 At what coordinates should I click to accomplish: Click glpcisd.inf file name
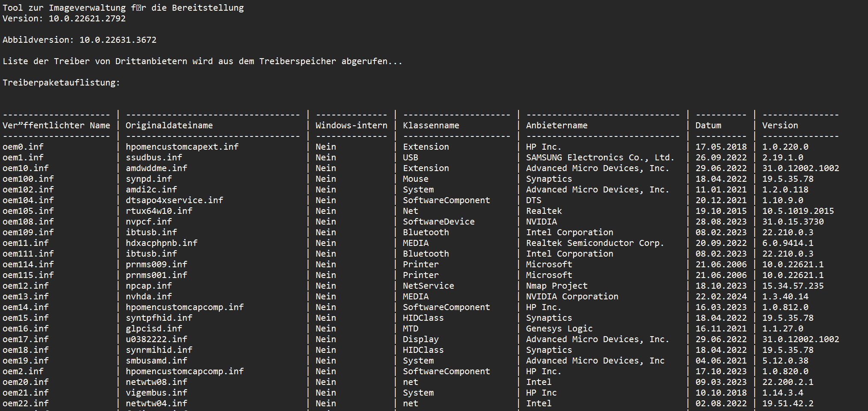point(154,328)
